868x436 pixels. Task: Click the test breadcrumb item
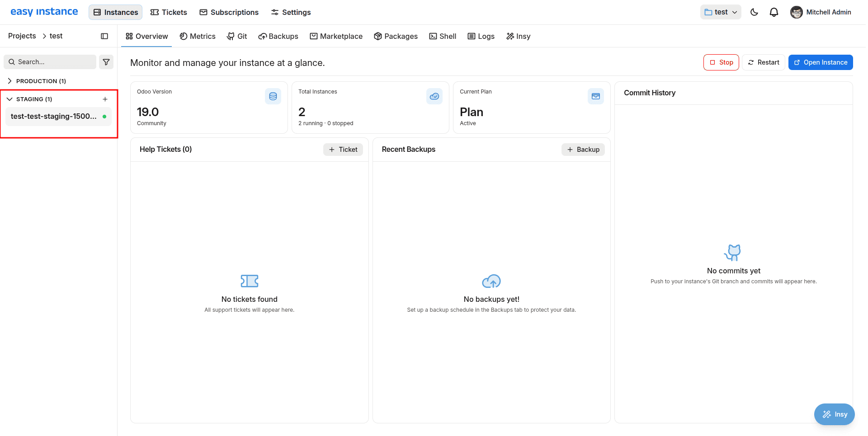click(x=56, y=36)
